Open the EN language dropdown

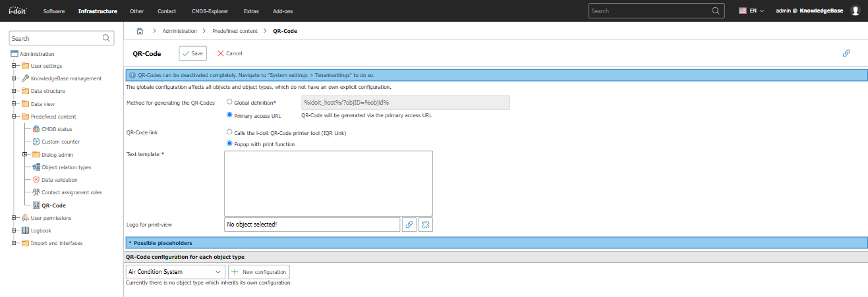pyautogui.click(x=751, y=11)
